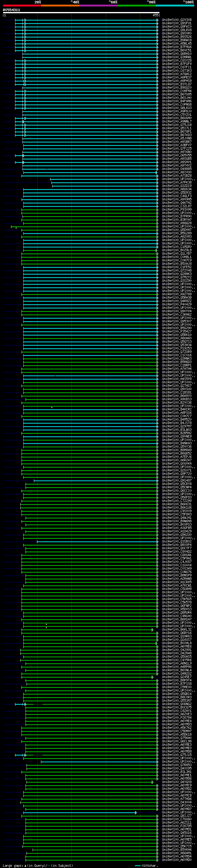The image size is (197, 868).
Task: Select hit UniRef100_Q5DVH7
Action: point(177,230)
